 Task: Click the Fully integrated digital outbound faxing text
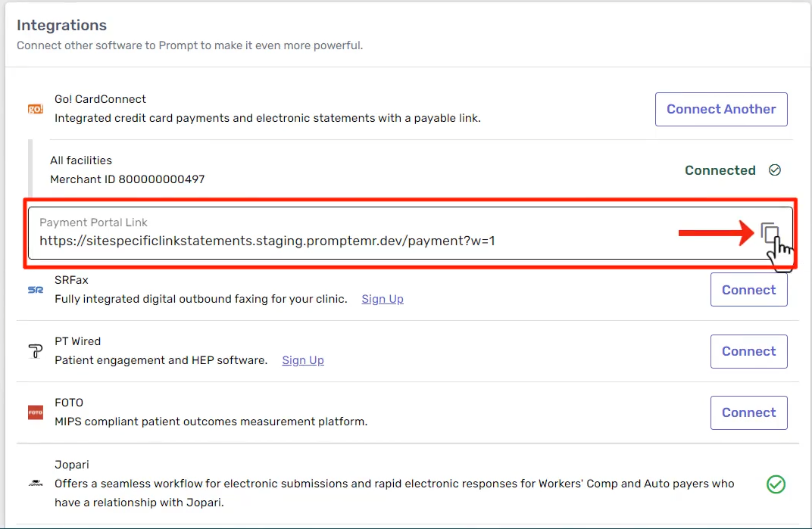coord(201,299)
